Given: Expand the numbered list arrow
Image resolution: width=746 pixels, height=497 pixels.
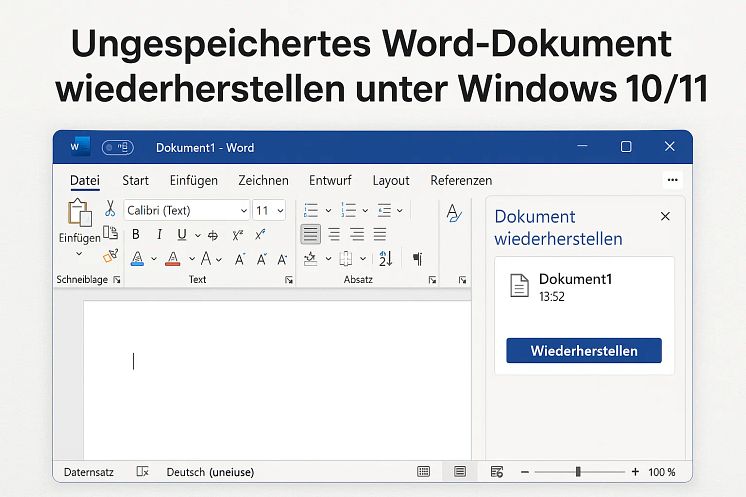Looking at the screenshot, I should 365,211.
